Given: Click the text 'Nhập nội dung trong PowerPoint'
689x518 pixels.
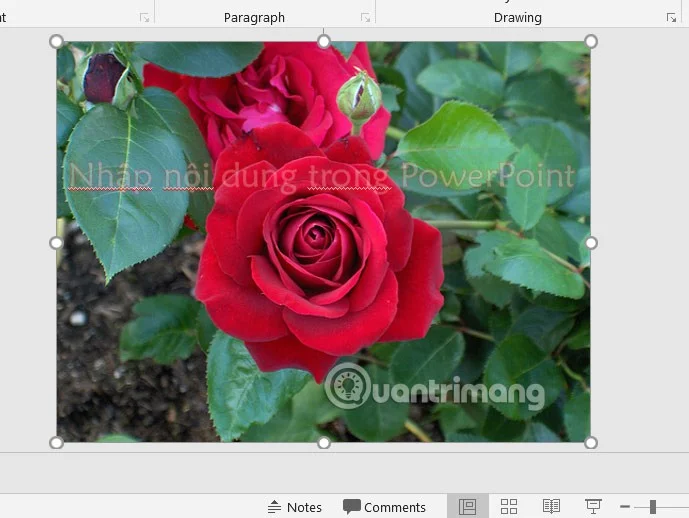Looking at the screenshot, I should pyautogui.click(x=320, y=178).
